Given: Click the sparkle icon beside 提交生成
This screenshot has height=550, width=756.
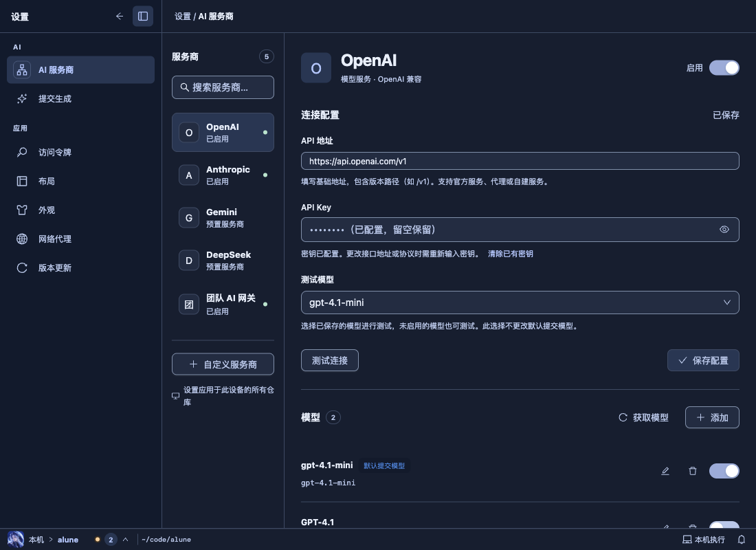Looking at the screenshot, I should tap(22, 99).
